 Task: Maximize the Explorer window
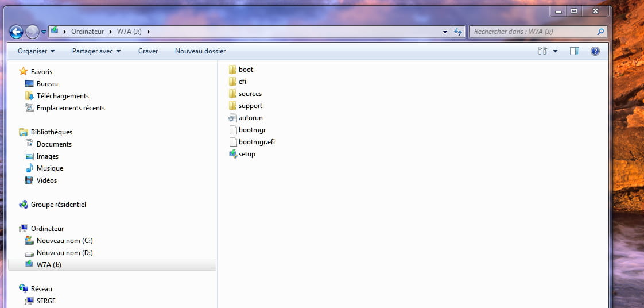(574, 11)
